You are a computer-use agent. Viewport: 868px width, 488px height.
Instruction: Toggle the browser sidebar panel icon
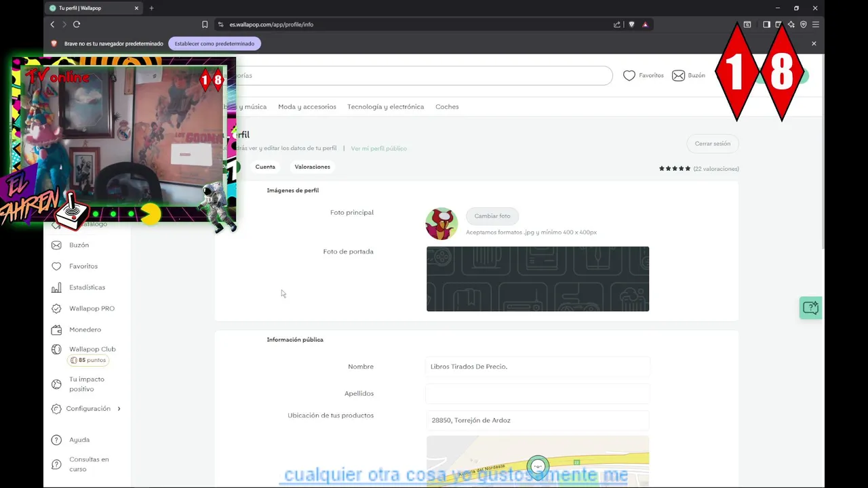pos(766,24)
